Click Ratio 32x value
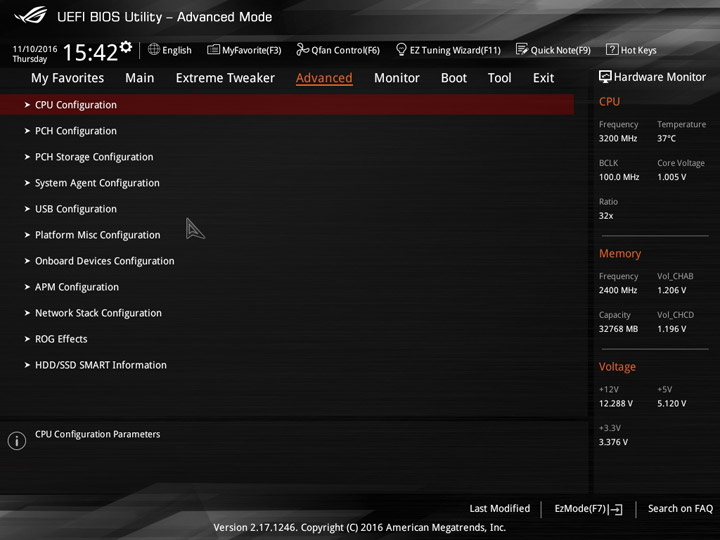Screen dimensions: 720x540 coord(606,215)
